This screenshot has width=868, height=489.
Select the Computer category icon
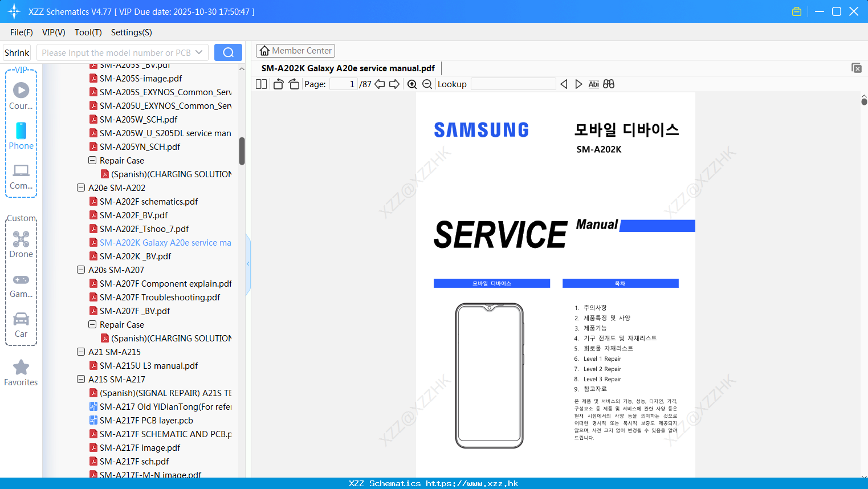[x=21, y=176]
